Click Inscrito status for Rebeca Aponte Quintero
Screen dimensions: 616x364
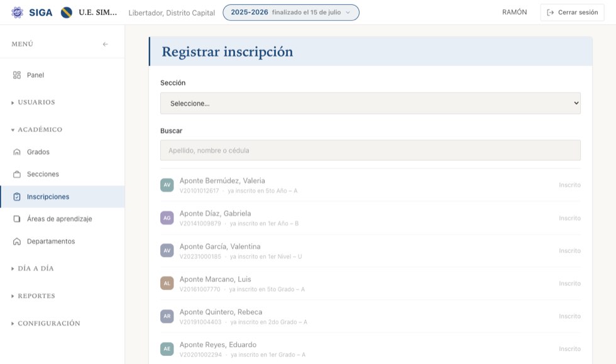[569, 316]
